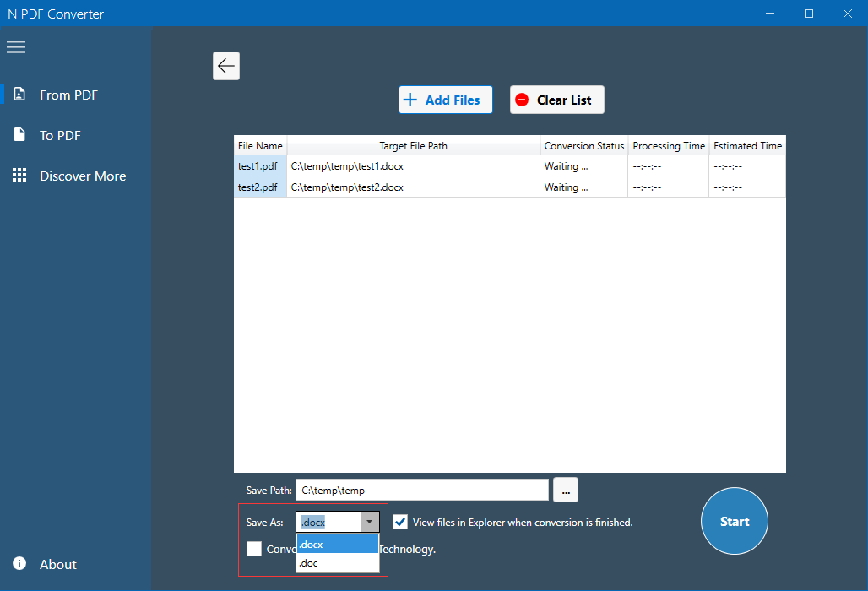868x591 pixels.
Task: Click the To PDF page icon
Action: [x=19, y=135]
